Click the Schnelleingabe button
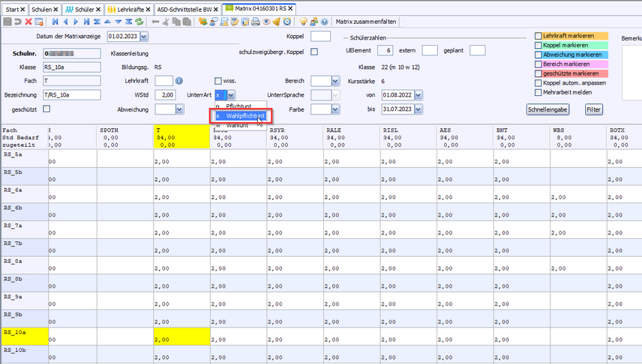 click(547, 109)
